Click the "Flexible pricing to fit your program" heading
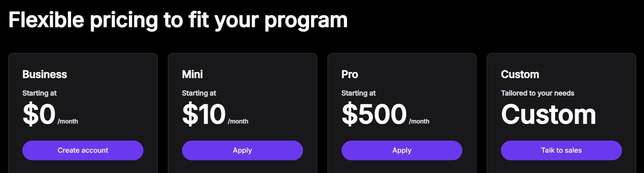 178,20
